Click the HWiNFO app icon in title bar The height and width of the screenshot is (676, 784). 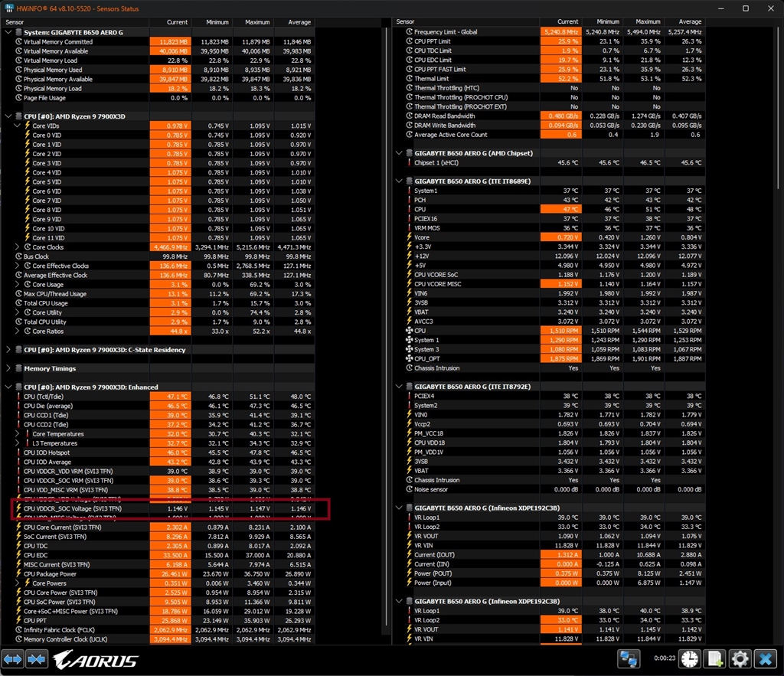9,8
